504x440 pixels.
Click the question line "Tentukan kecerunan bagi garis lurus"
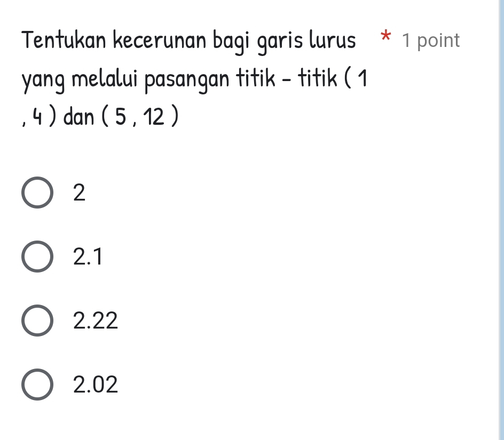point(189,41)
